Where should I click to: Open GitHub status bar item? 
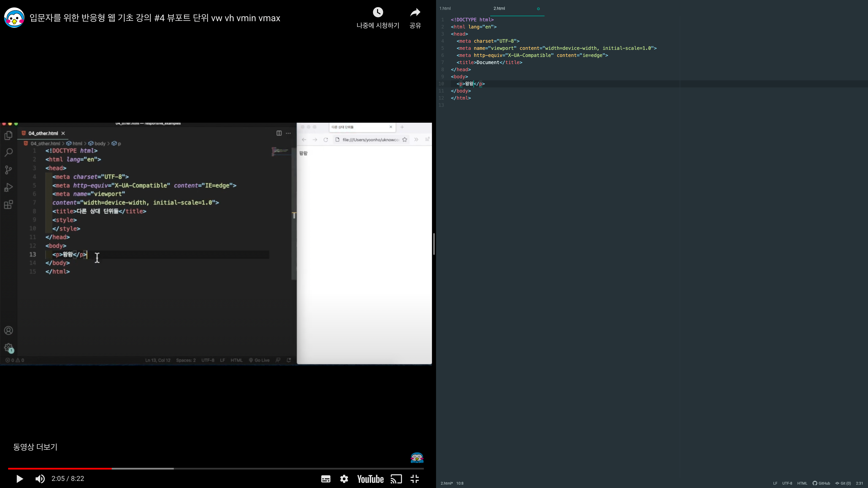click(822, 483)
